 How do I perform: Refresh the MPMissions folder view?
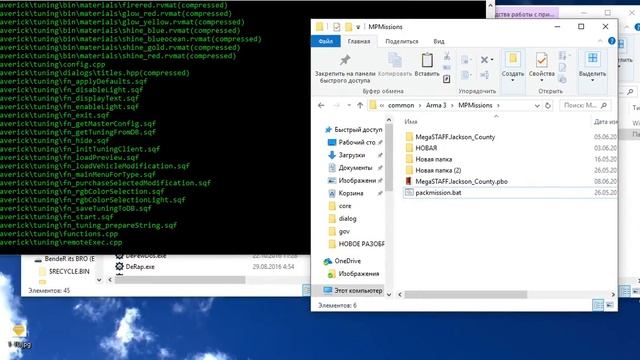pos(548,105)
